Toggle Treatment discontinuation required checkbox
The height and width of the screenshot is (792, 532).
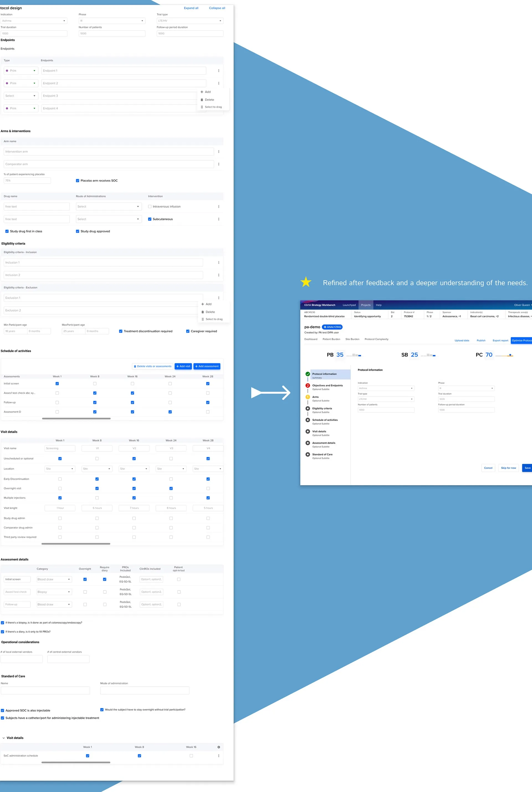[121, 331]
